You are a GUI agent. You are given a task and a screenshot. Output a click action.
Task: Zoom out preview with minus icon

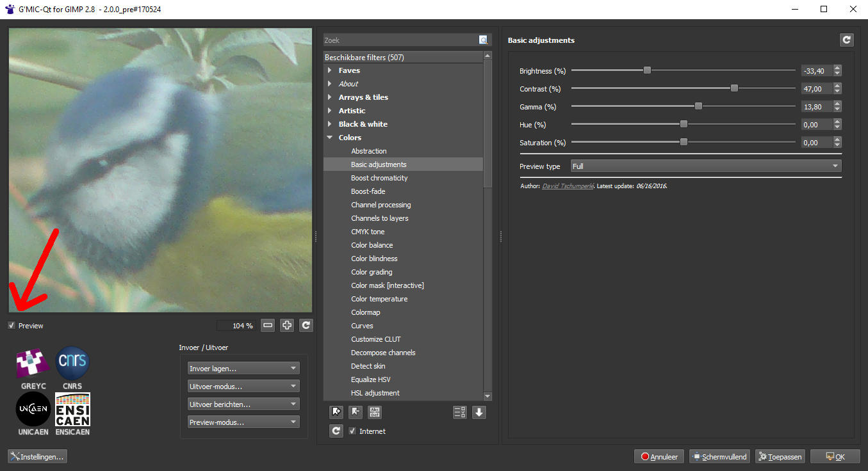[x=268, y=326]
